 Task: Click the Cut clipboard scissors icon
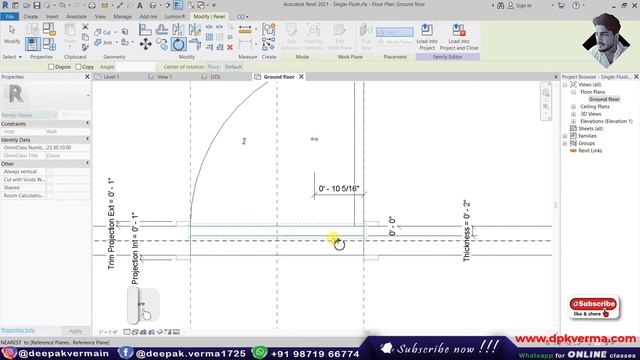[x=85, y=27]
